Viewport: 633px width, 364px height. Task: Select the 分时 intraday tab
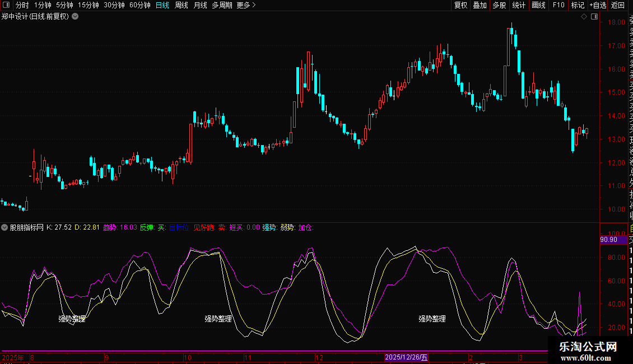[22, 5]
